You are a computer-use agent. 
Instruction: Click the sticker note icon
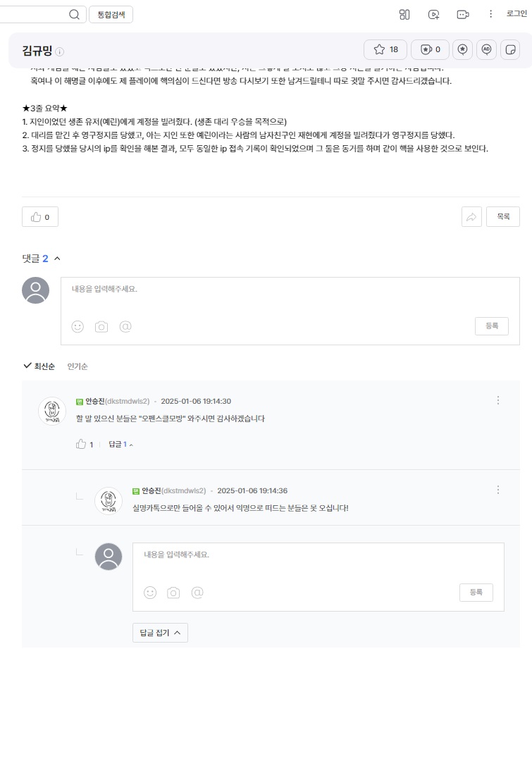coord(511,49)
